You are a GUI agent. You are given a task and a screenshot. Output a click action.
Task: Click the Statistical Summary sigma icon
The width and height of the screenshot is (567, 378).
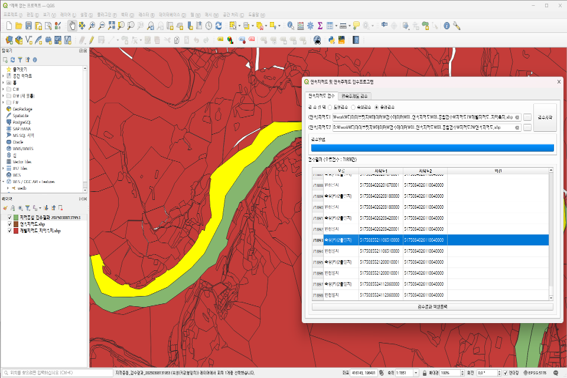[320, 26]
